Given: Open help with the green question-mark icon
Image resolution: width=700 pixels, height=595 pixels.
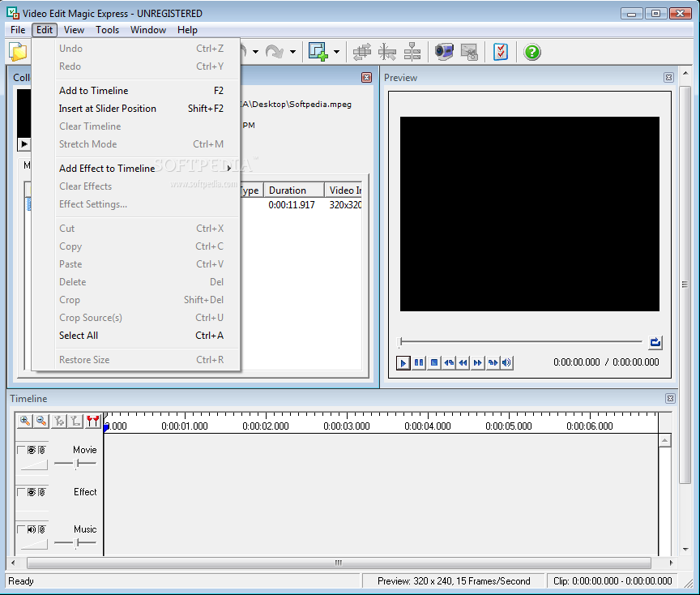Looking at the screenshot, I should [532, 52].
